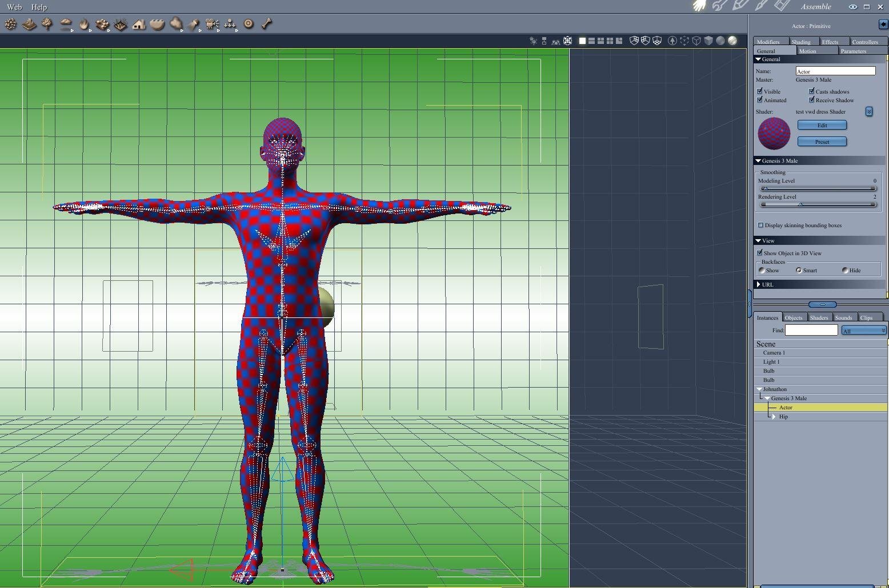Screen dimensions: 889x588
Task: Open the Help menu
Action: coord(39,7)
